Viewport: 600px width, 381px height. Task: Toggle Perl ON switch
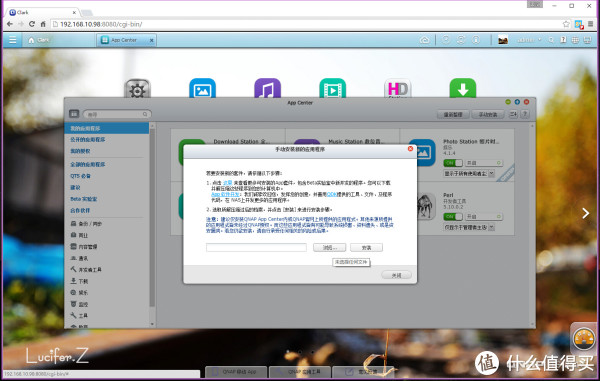tap(453, 217)
